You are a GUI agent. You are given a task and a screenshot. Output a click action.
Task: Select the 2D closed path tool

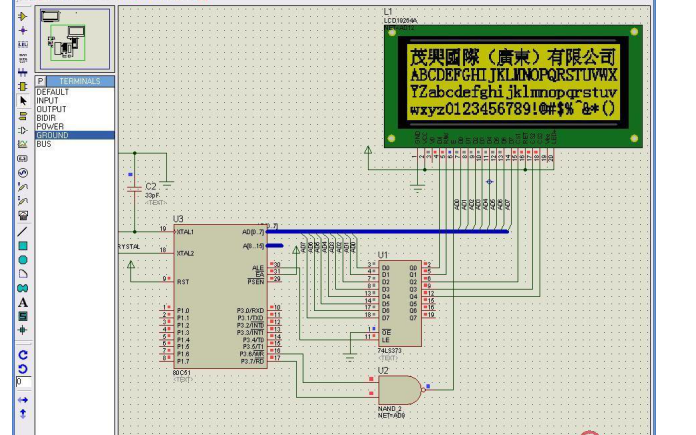[23, 288]
